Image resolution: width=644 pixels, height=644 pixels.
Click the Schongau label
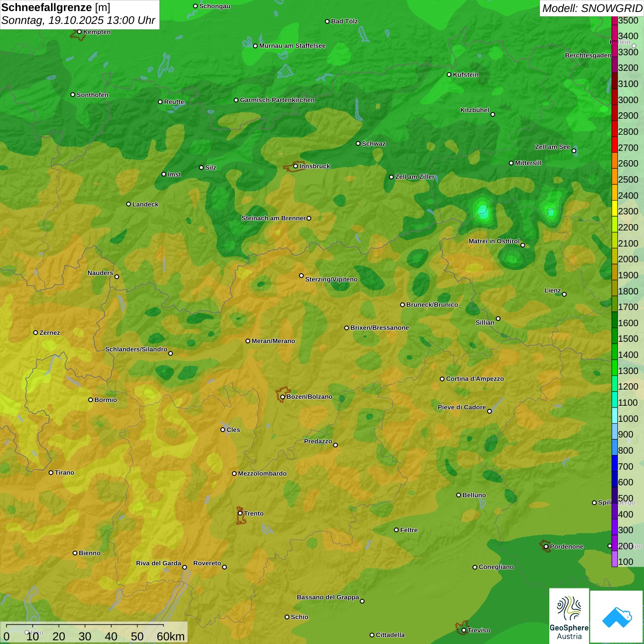point(214,6)
